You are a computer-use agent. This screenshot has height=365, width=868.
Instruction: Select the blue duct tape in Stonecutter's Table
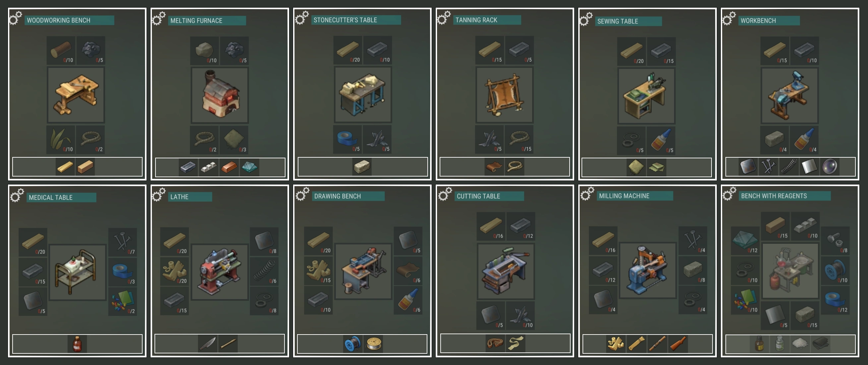(x=347, y=139)
